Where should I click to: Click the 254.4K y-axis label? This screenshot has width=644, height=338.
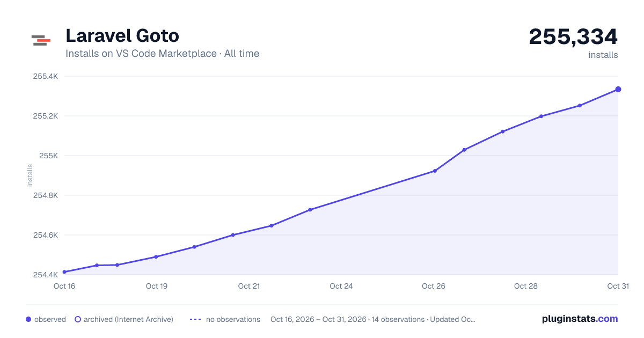[x=46, y=275]
